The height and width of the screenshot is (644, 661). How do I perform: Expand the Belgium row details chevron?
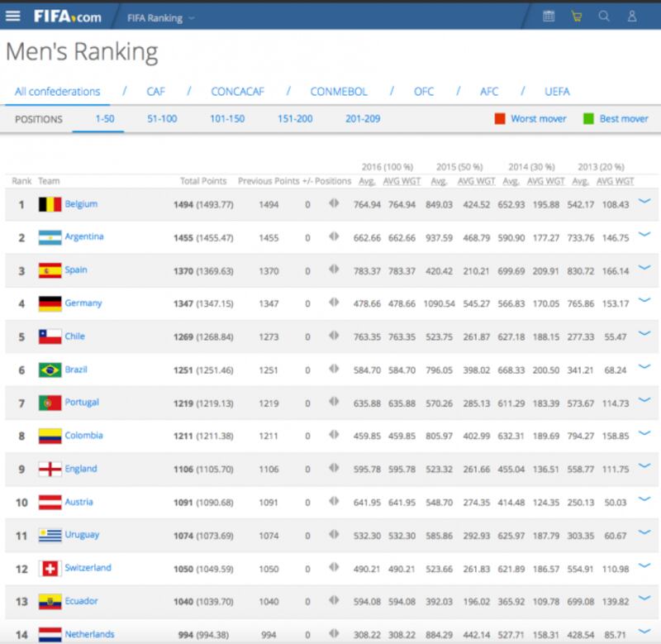(x=644, y=201)
